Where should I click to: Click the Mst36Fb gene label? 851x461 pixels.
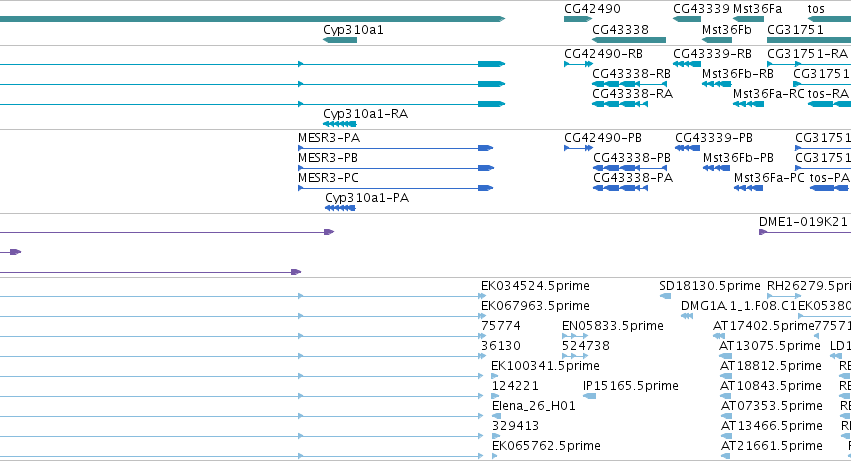pyautogui.click(x=726, y=30)
